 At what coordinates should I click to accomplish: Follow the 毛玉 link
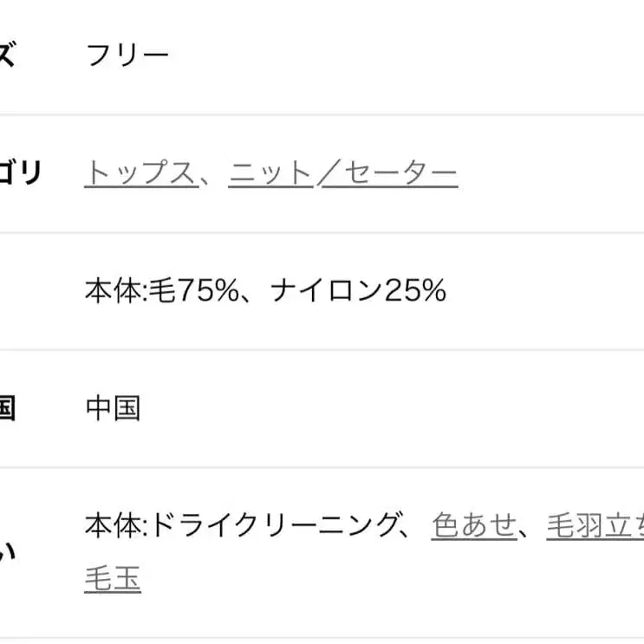(113, 578)
